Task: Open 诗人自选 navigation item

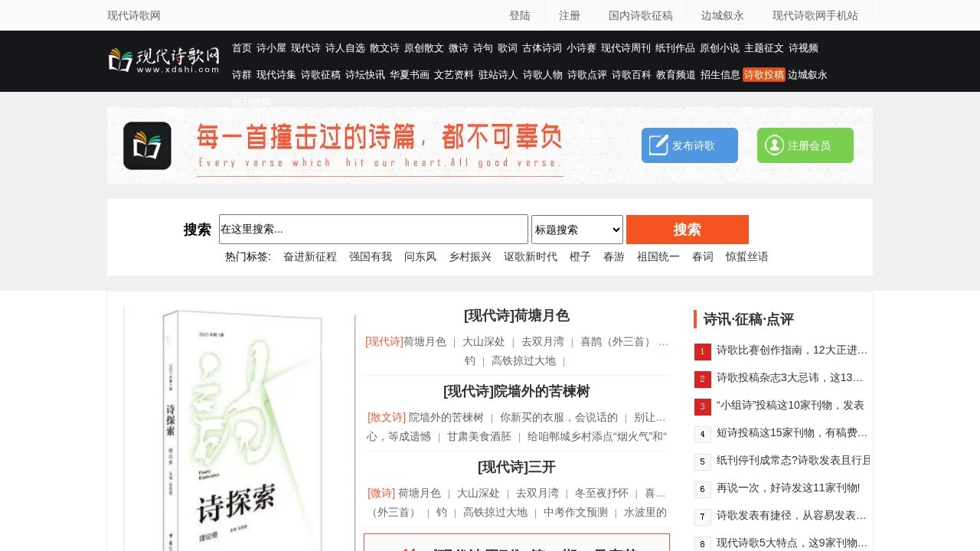Action: (x=345, y=47)
